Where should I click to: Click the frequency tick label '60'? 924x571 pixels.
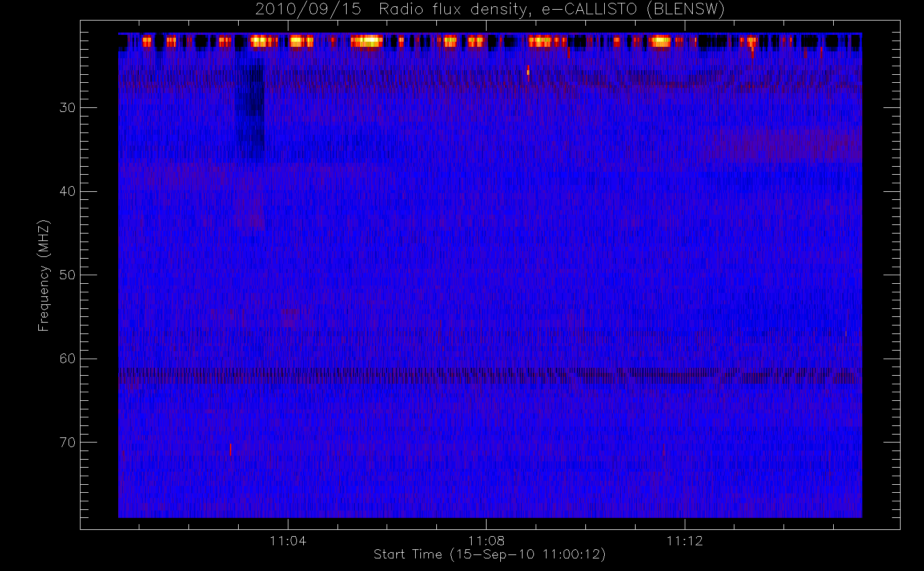pos(67,359)
